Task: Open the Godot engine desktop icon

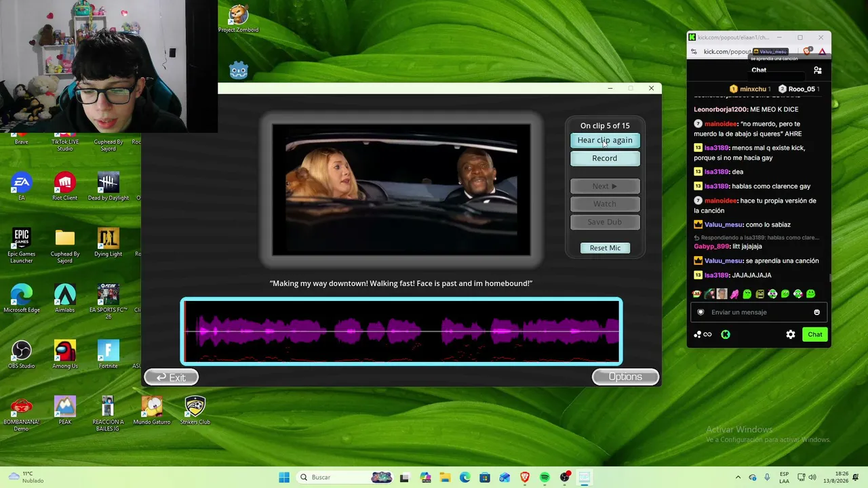Action: pos(239,70)
